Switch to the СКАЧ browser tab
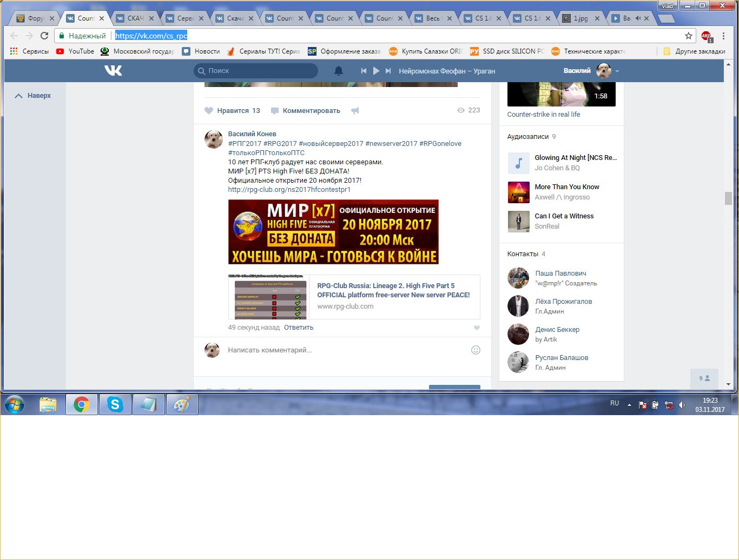The image size is (739, 560). pos(135,18)
